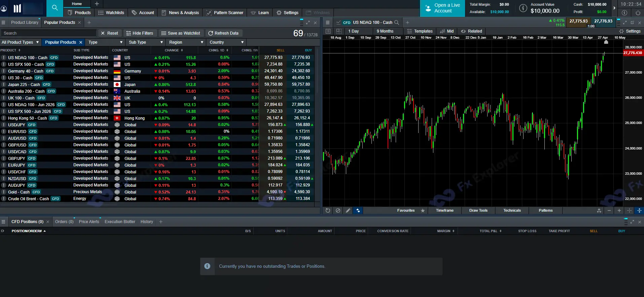The width and height of the screenshot is (644, 297).
Task: Open the 1 Day interval dropdown
Action: click(x=358, y=31)
